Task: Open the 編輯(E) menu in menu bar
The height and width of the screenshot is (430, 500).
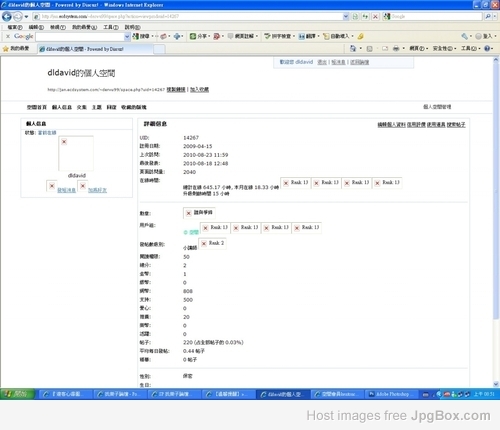Action: pos(36,27)
